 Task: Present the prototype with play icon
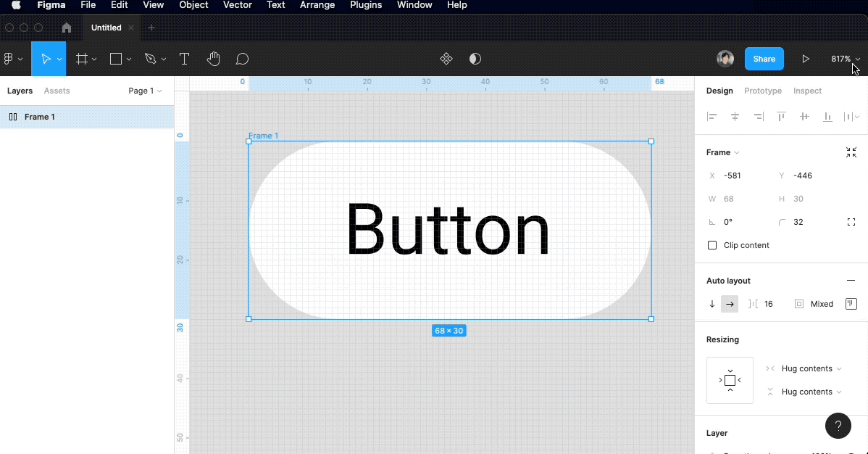(806, 59)
